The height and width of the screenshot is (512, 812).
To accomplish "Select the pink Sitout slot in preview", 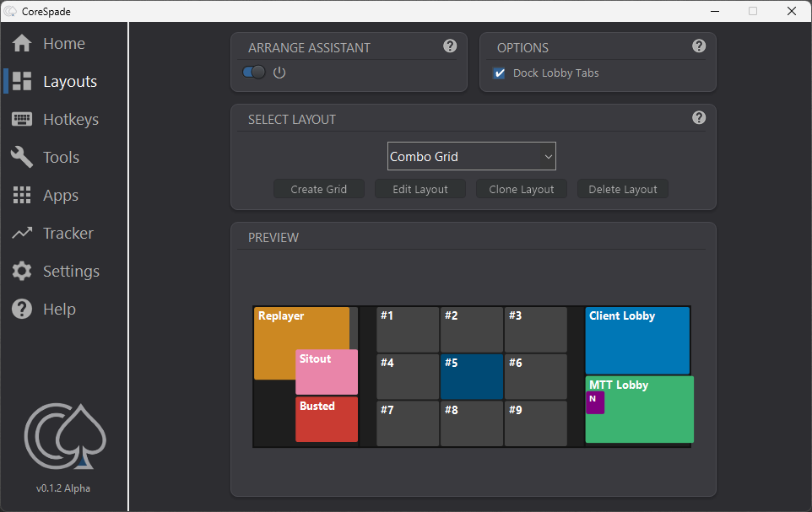I will 327,372.
